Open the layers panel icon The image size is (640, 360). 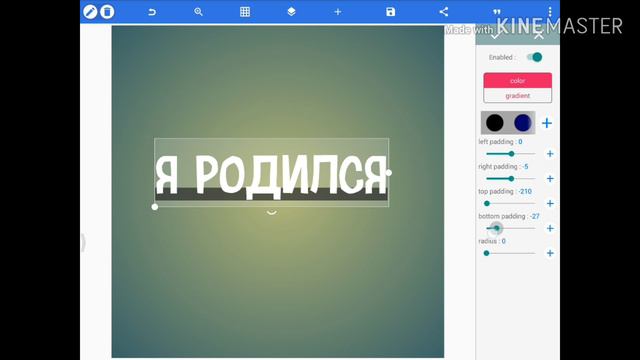(291, 12)
